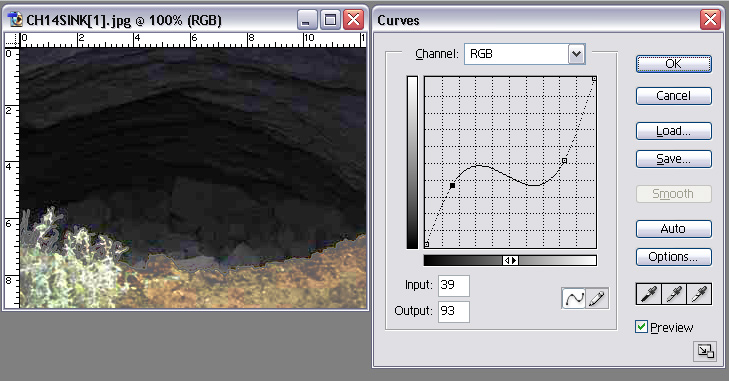Click the ruler origin corner box
Screen dimensions: 729x381
pos(12,40)
